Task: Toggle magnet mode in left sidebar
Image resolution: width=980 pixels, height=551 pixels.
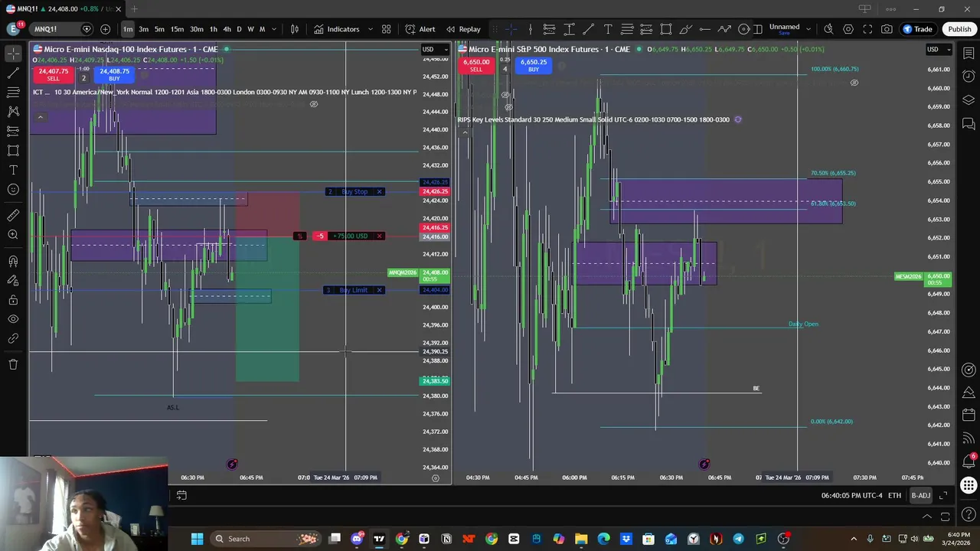Action: point(13,262)
